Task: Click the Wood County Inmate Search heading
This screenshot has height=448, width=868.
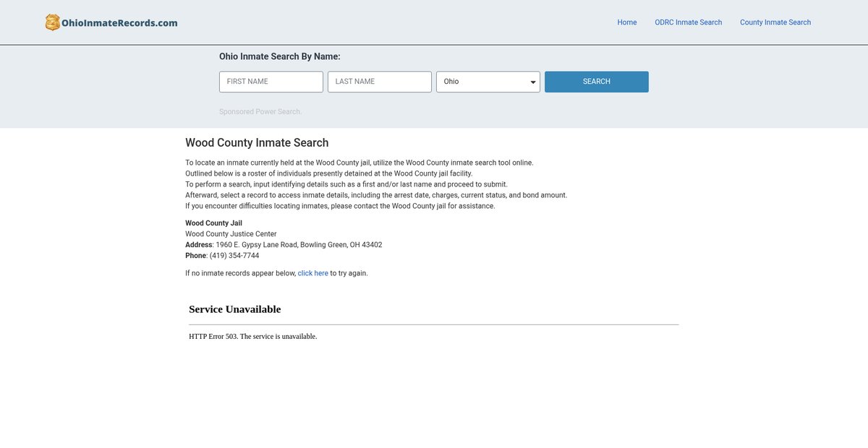Action: pos(257,143)
